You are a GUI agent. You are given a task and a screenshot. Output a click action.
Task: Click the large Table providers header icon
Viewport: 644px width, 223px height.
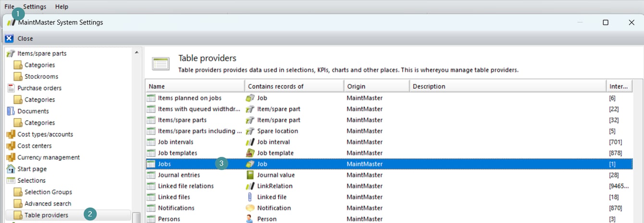(x=160, y=64)
